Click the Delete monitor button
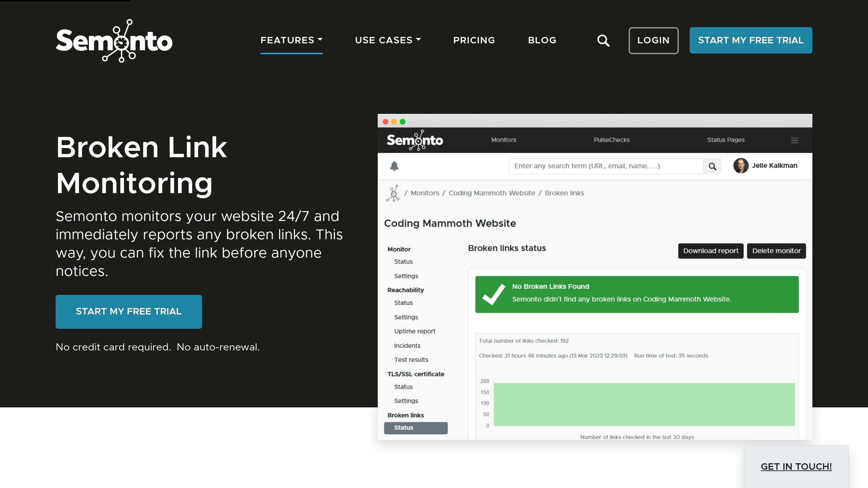The image size is (868, 488). (x=776, y=251)
